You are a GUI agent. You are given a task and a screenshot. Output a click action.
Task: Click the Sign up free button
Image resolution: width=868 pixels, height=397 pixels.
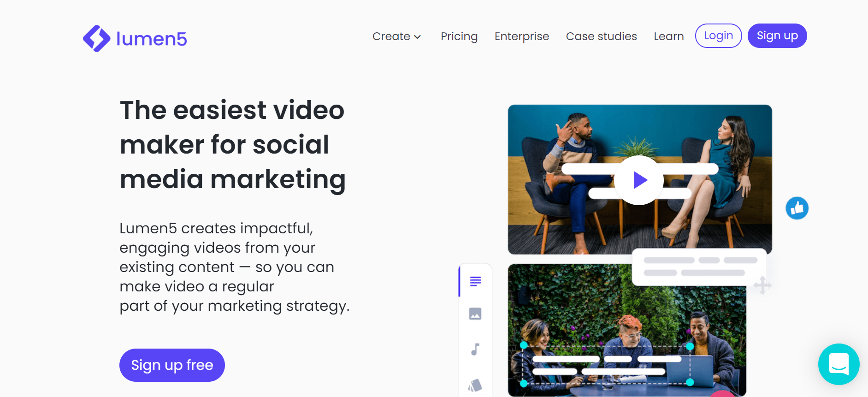pos(172,365)
